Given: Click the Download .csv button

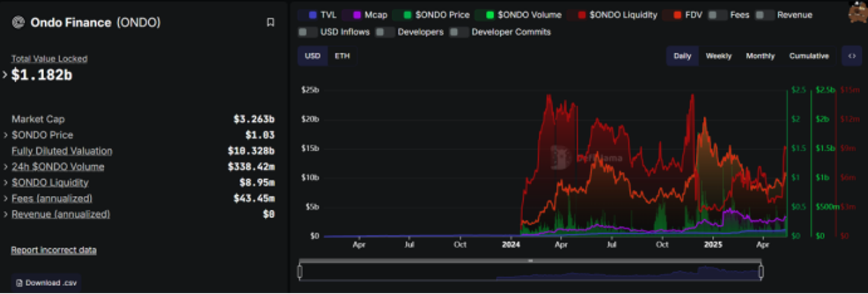Looking at the screenshot, I should coord(46,283).
